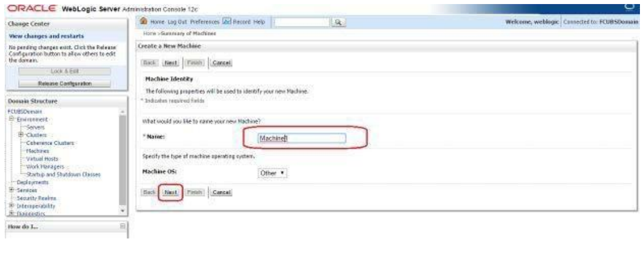Click Release Configuration button

64,84
